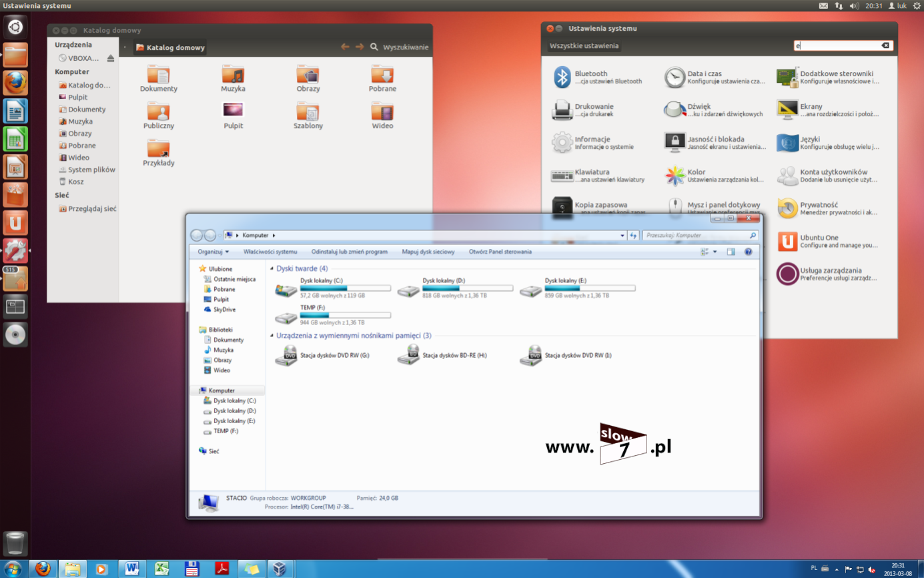Click Odinstaluj lub zmień program
The width and height of the screenshot is (924, 578).
pyautogui.click(x=350, y=252)
